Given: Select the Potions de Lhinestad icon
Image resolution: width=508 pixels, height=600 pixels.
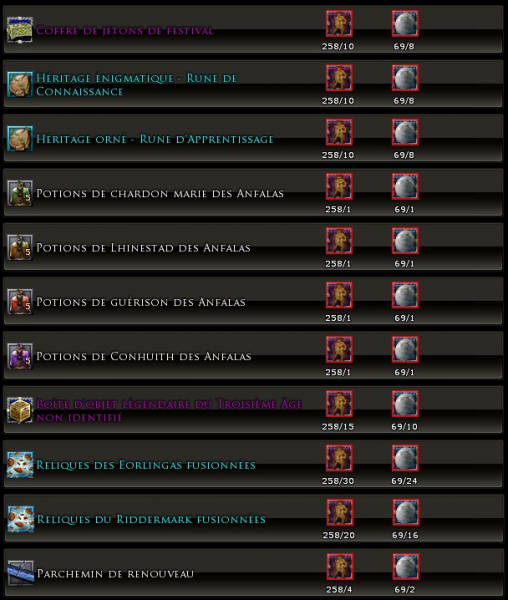Looking at the screenshot, I should [x=20, y=247].
